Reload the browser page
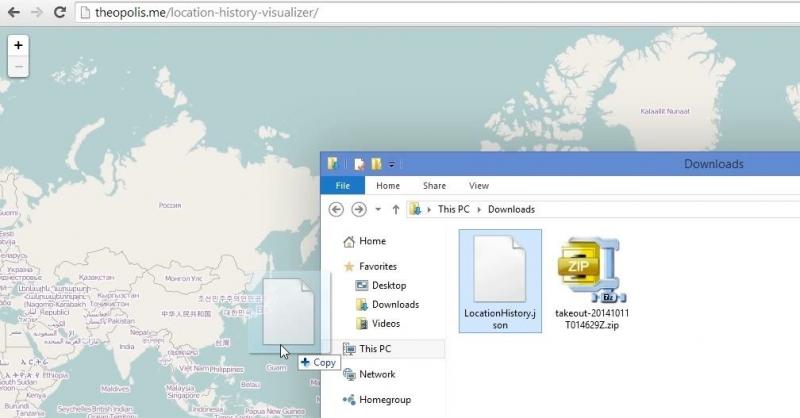This screenshot has height=418, width=800. tap(60, 12)
